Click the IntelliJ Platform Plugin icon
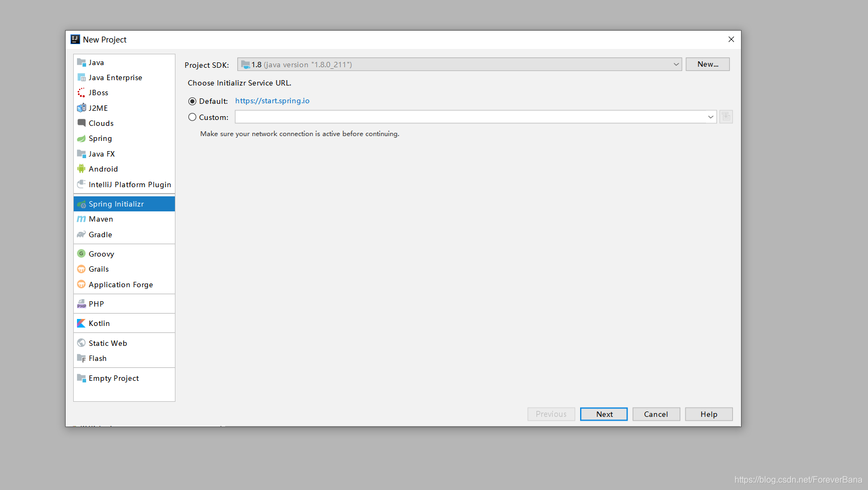This screenshot has height=490, width=868. point(81,184)
